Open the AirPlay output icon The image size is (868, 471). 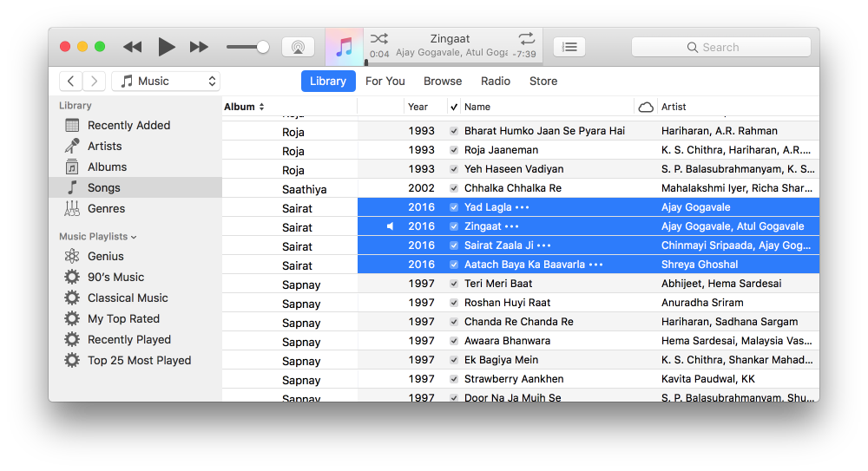pyautogui.click(x=298, y=47)
